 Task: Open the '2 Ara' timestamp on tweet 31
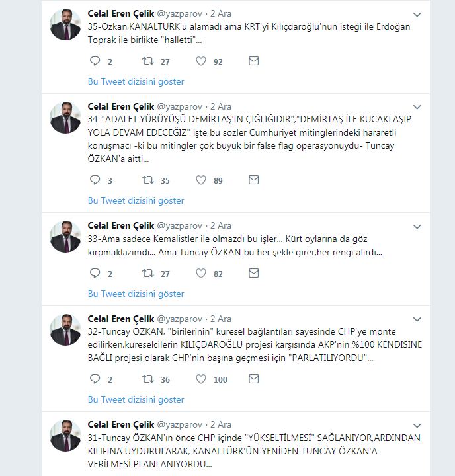(221, 424)
